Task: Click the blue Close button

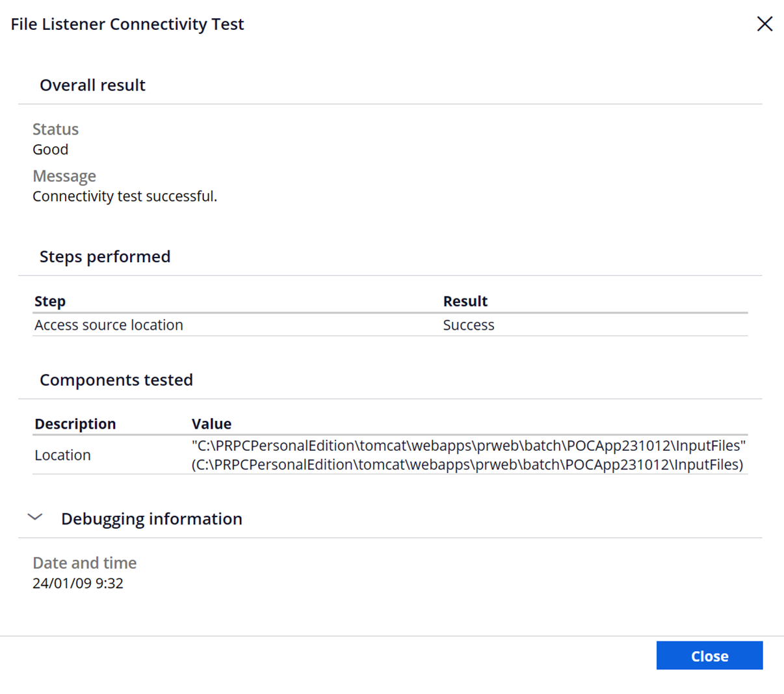Action: point(709,656)
